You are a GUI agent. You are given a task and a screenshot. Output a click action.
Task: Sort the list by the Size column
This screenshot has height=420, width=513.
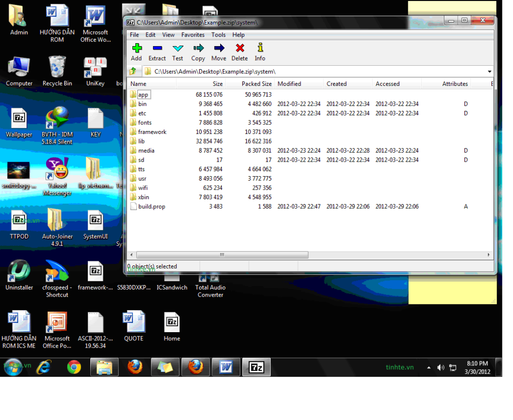click(x=201, y=84)
